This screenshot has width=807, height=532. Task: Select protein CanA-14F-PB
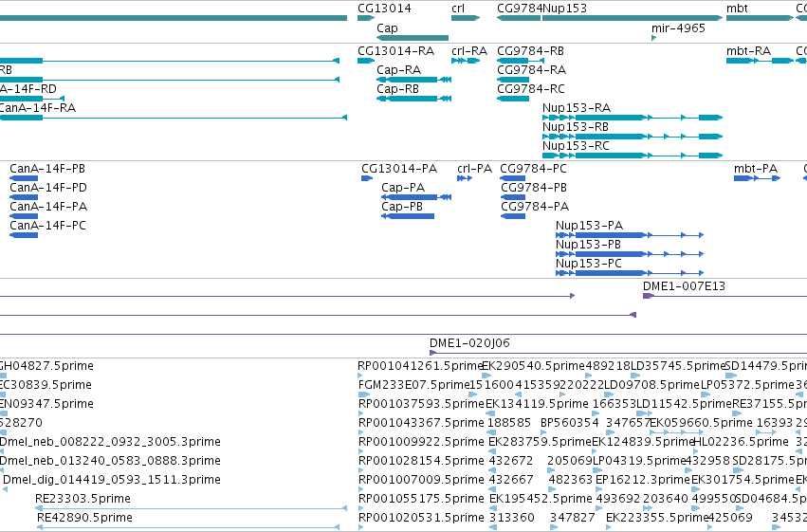[x=24, y=178]
